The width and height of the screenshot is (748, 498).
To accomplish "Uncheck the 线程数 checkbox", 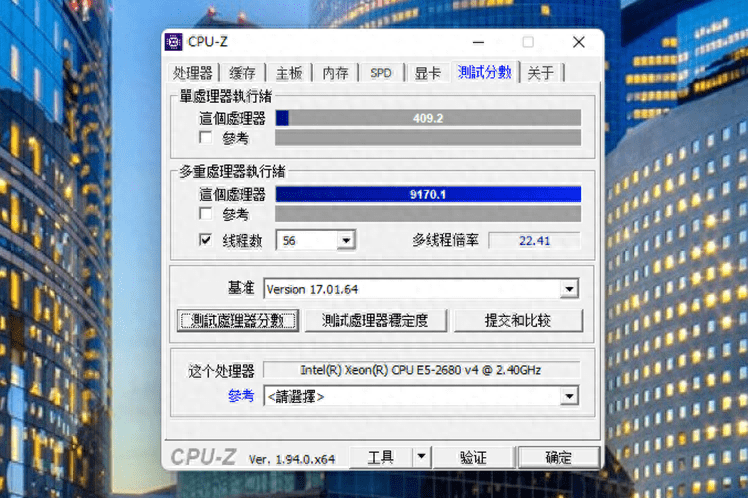I will (x=206, y=239).
